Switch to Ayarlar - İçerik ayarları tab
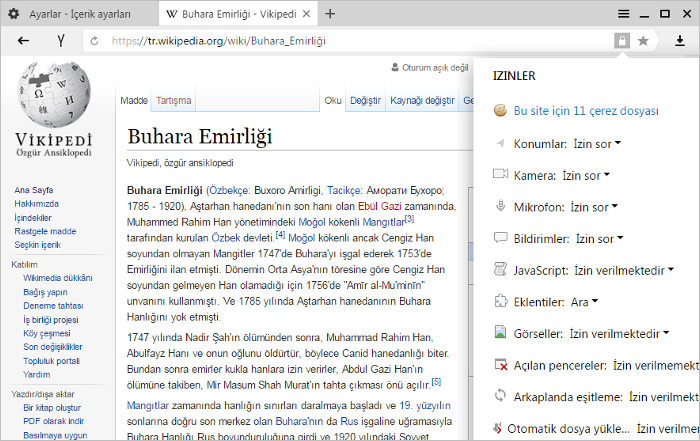Viewport: 700px width, 441px height. pos(79,14)
